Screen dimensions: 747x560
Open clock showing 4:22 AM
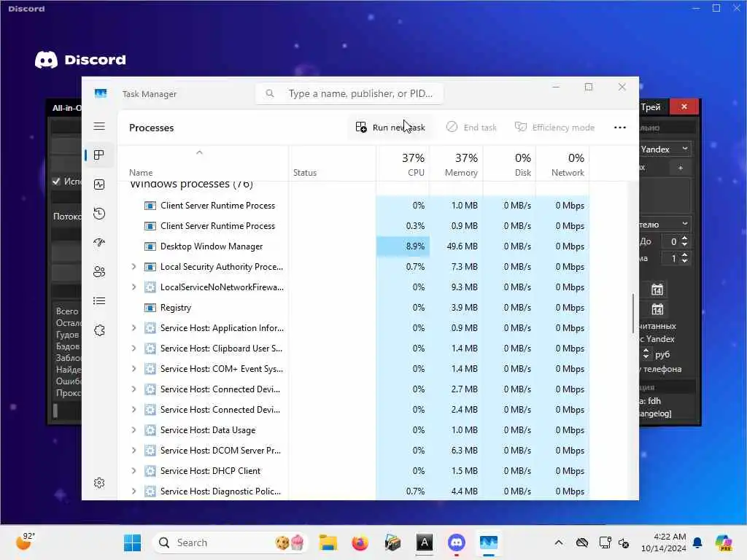coord(664,542)
